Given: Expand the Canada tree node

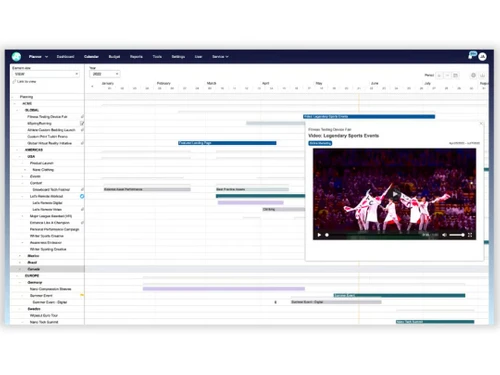Looking at the screenshot, I should tap(20, 269).
